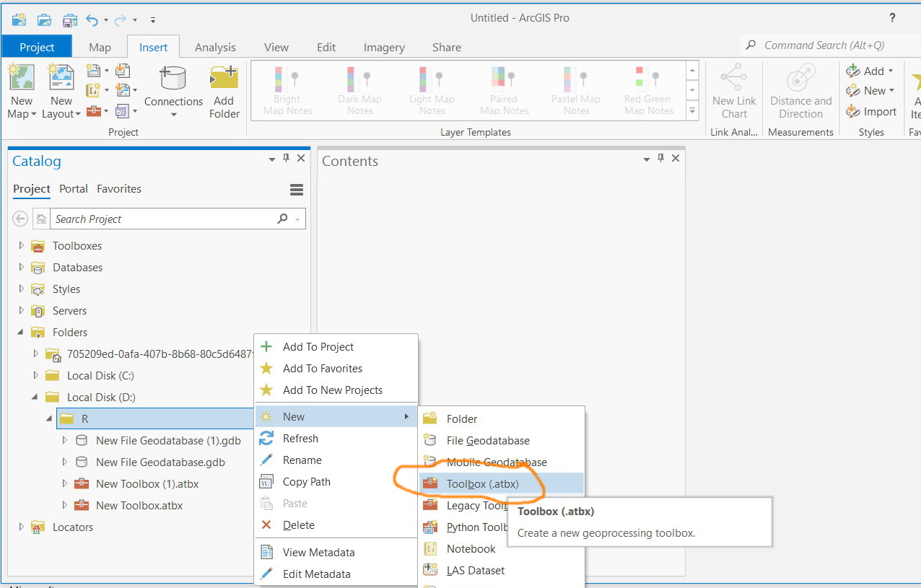Close the Contents pane

click(x=676, y=159)
